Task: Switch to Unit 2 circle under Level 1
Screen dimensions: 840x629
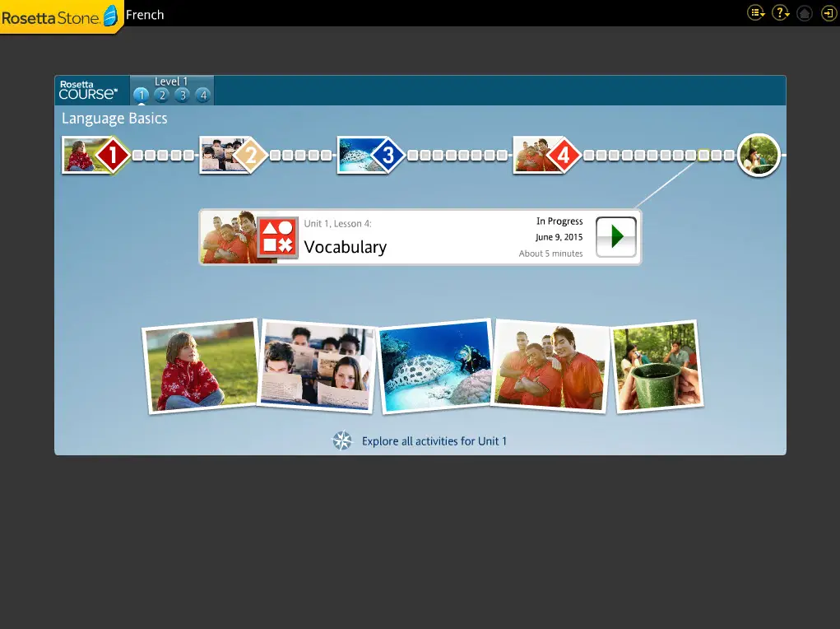Action: [162, 96]
